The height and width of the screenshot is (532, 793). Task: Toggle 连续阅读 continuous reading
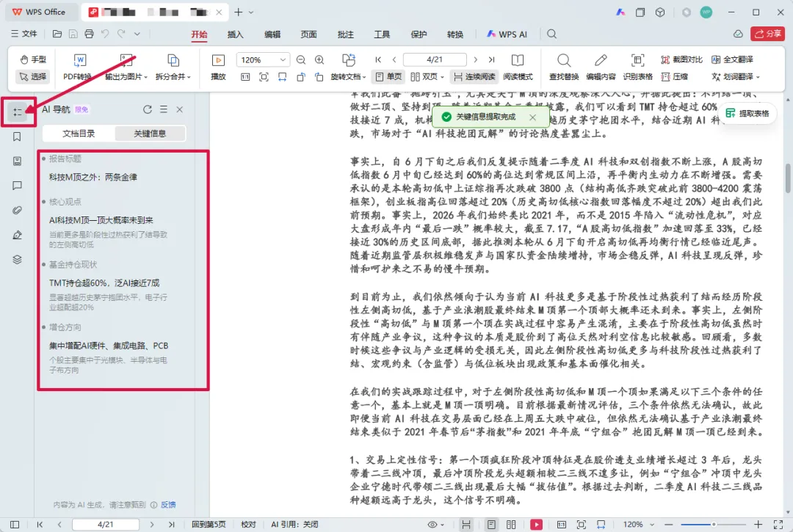(x=474, y=77)
